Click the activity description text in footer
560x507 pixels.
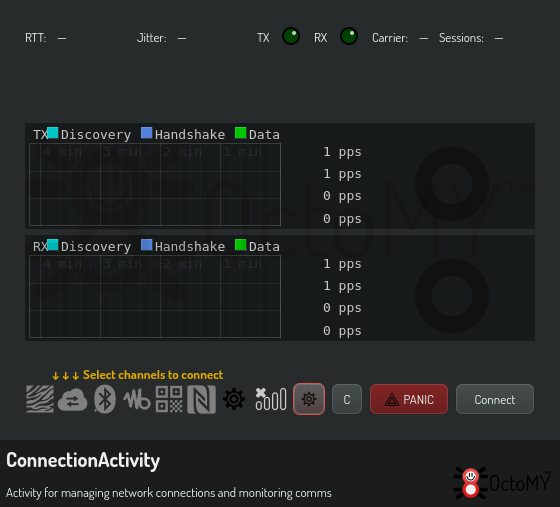click(x=169, y=493)
